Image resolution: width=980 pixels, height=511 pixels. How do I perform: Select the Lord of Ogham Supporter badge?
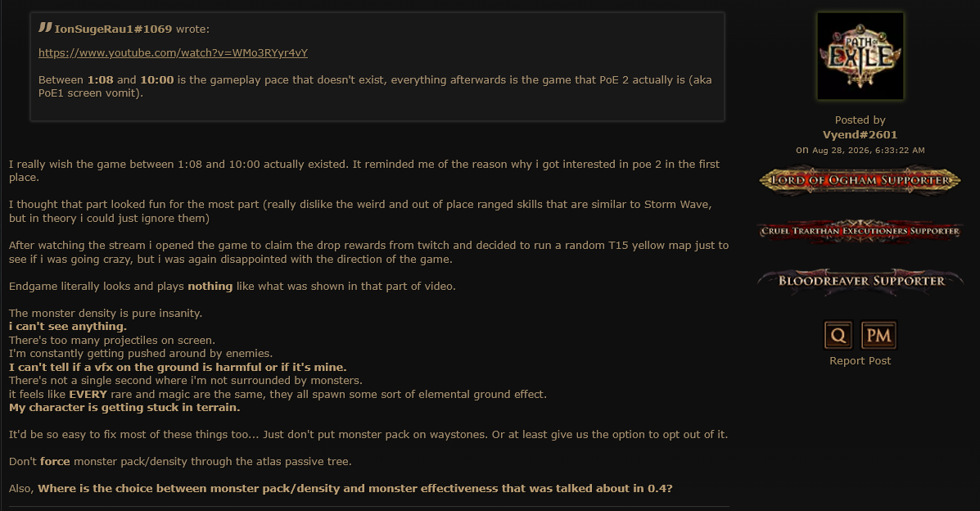pos(860,180)
